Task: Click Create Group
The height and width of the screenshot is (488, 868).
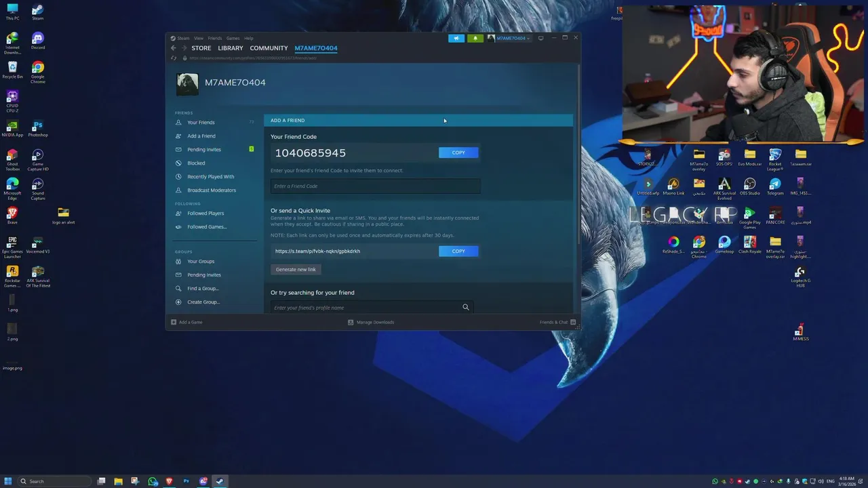Action: coord(203,302)
